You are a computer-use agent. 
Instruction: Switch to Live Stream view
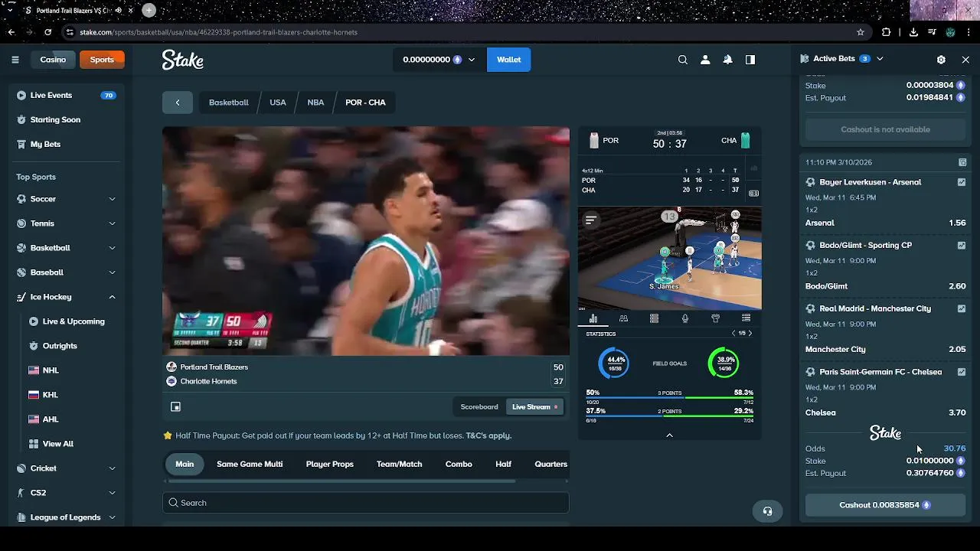point(534,407)
